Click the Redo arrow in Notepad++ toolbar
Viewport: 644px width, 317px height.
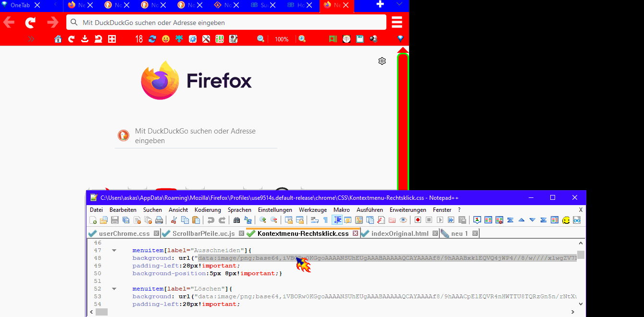(222, 220)
